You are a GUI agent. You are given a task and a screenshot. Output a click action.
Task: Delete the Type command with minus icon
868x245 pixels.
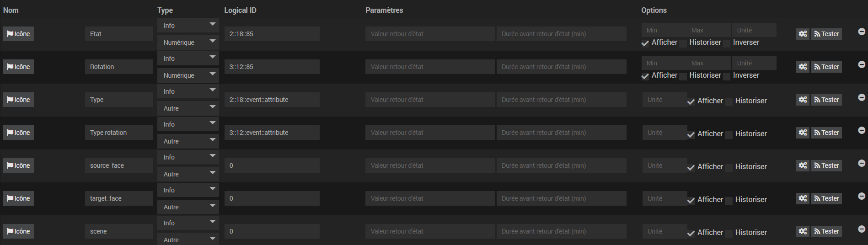click(862, 97)
